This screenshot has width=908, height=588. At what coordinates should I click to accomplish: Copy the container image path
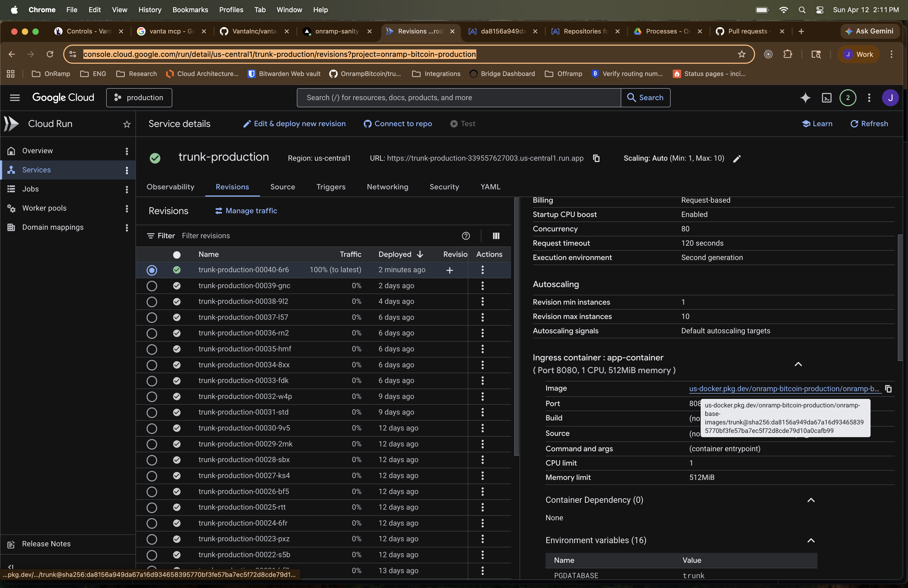(x=889, y=389)
